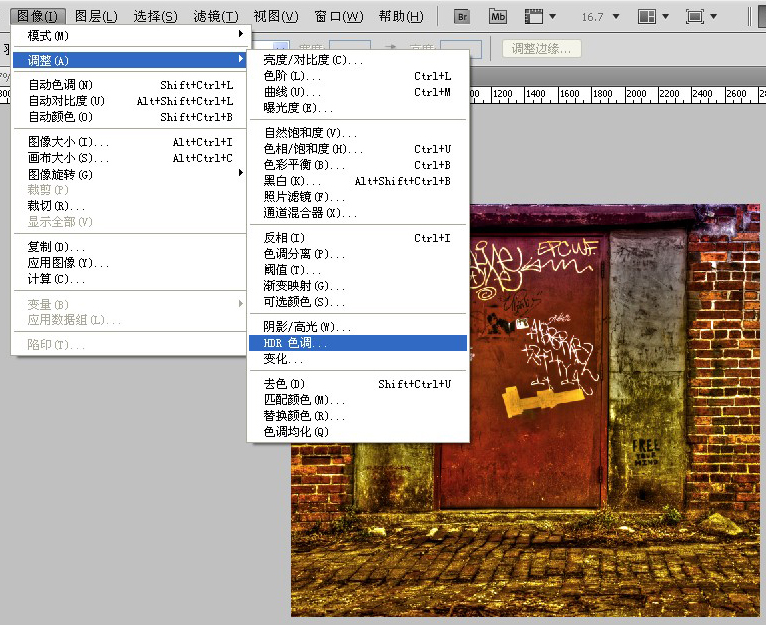Choose 黑白 (K)... adjustment
The image size is (766, 625).
(x=358, y=181)
